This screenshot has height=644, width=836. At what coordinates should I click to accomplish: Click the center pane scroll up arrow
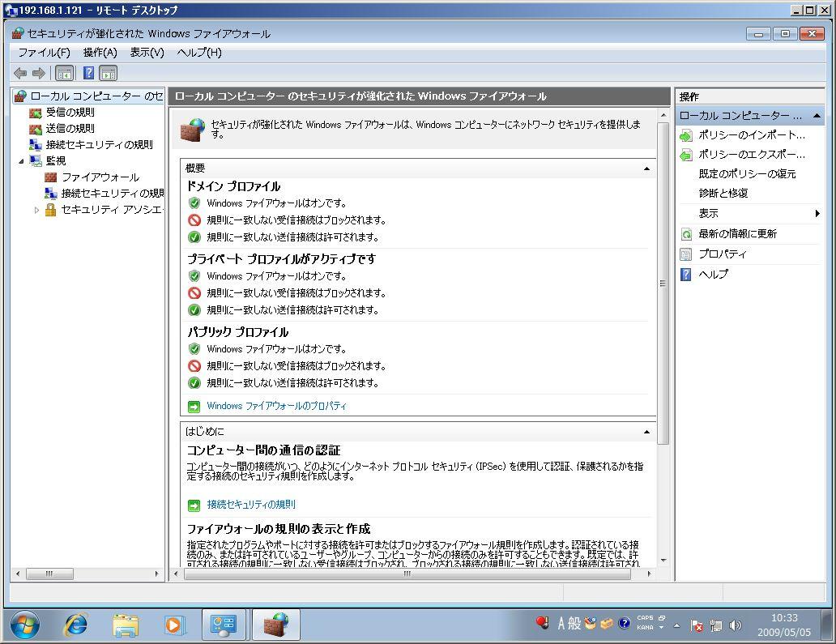(663, 115)
